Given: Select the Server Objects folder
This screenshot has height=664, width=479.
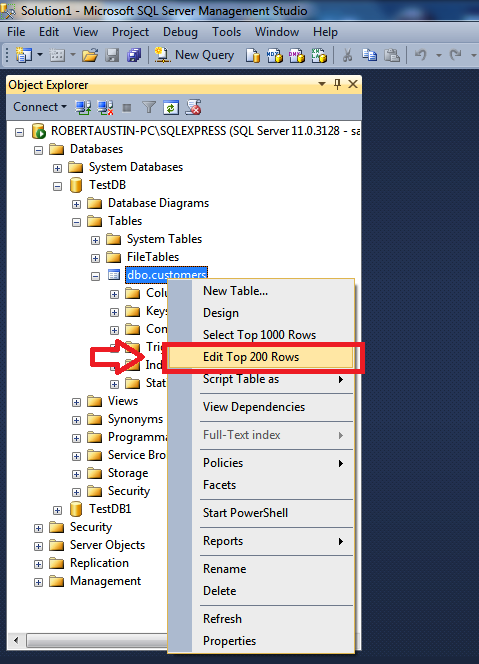Looking at the screenshot, I should 107,545.
